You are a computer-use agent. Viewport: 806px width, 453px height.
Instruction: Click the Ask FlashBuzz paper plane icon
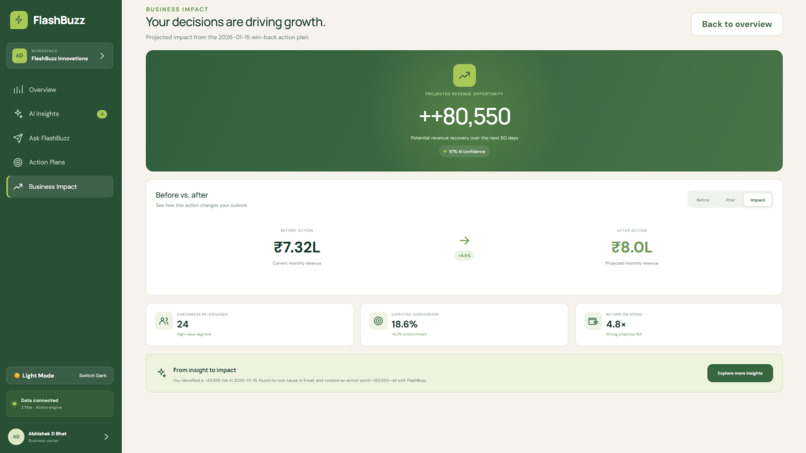pos(18,138)
